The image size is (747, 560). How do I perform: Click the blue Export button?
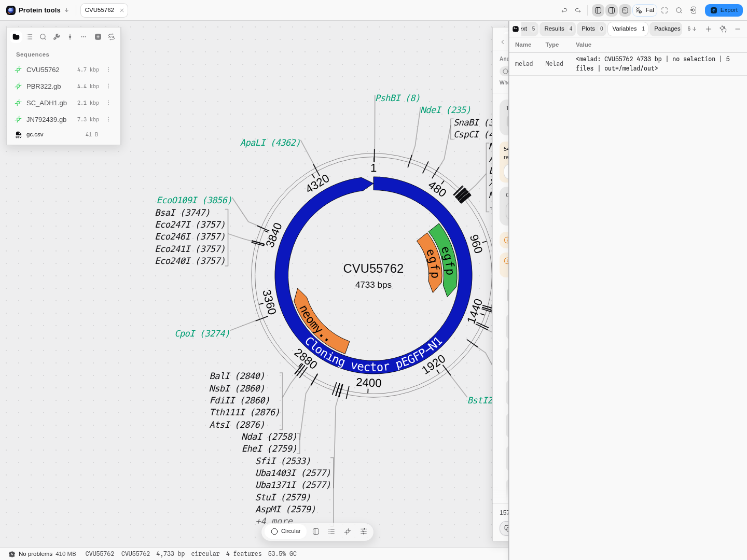pyautogui.click(x=724, y=10)
